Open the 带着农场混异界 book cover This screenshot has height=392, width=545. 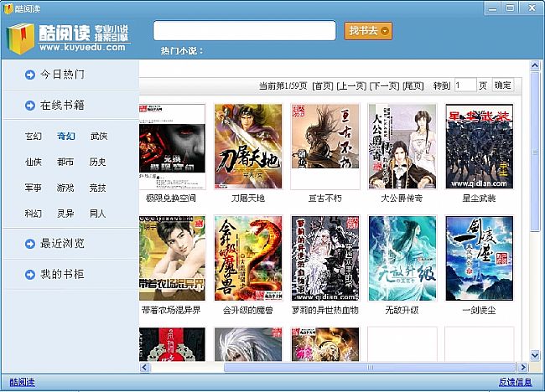click(172, 258)
